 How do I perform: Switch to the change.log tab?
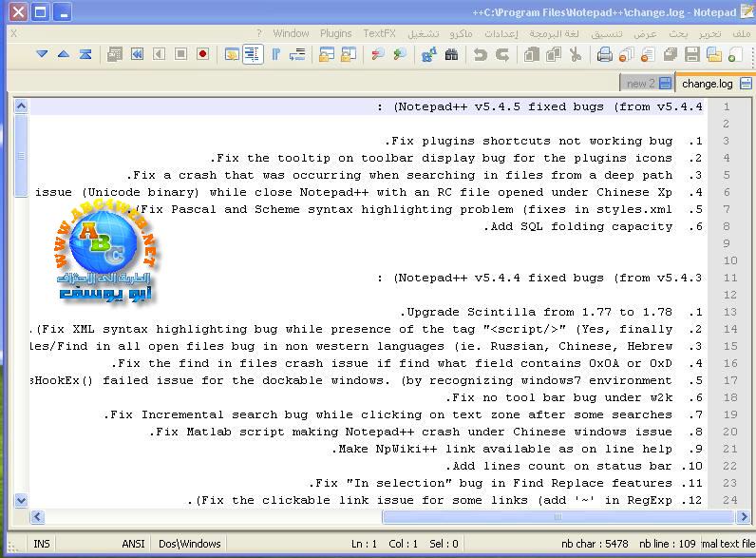coord(715,84)
